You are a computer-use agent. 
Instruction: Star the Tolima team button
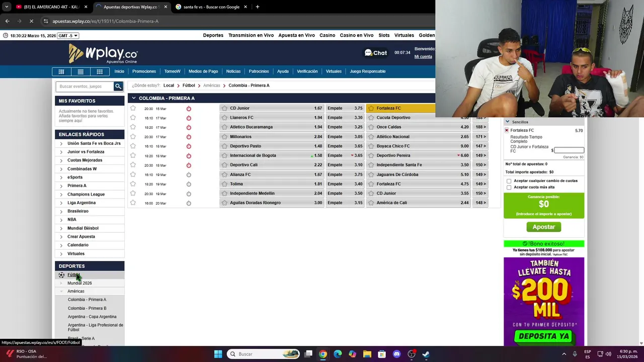224,184
